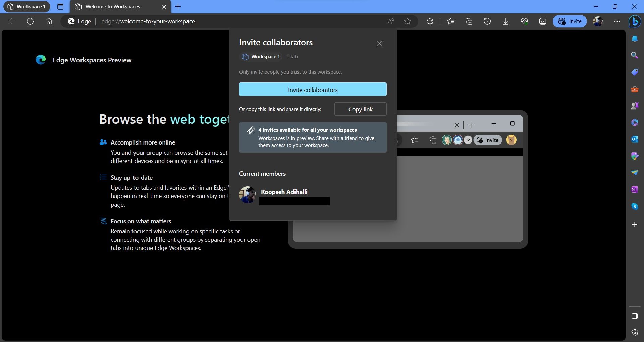
Task: Open the tab actions menu
Action: point(60,6)
